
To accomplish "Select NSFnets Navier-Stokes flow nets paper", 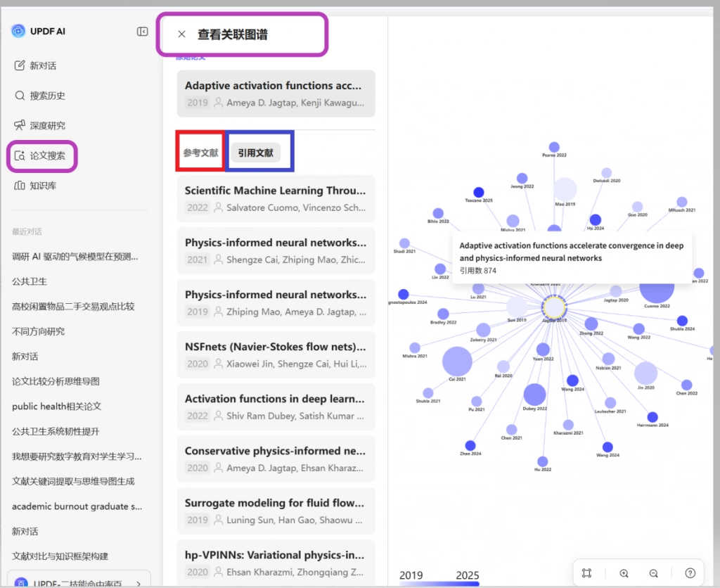I will pos(276,354).
